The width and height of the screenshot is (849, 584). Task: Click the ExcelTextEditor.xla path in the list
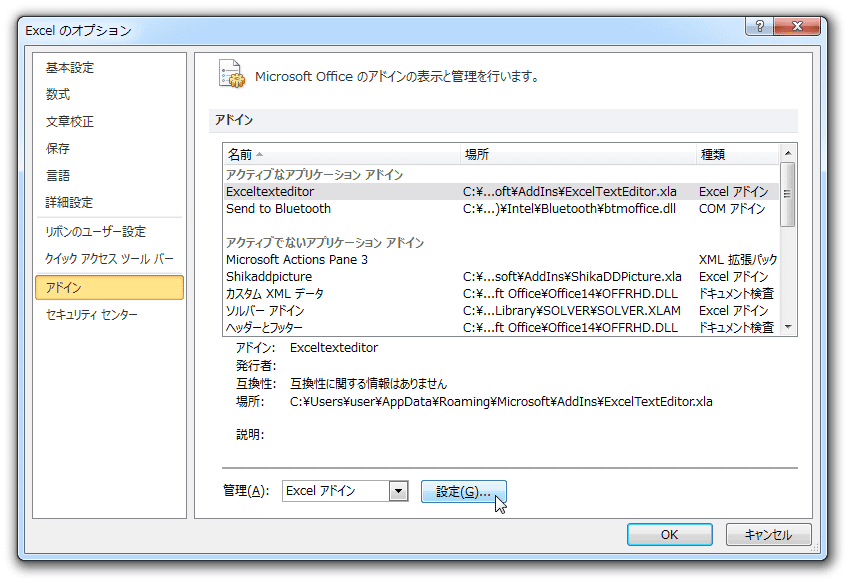click(570, 192)
